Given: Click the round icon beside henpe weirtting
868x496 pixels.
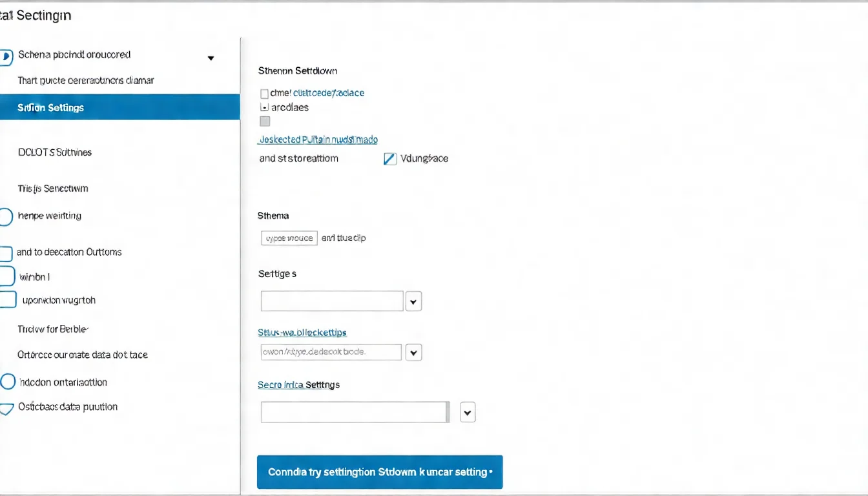Looking at the screenshot, I should (x=5, y=216).
